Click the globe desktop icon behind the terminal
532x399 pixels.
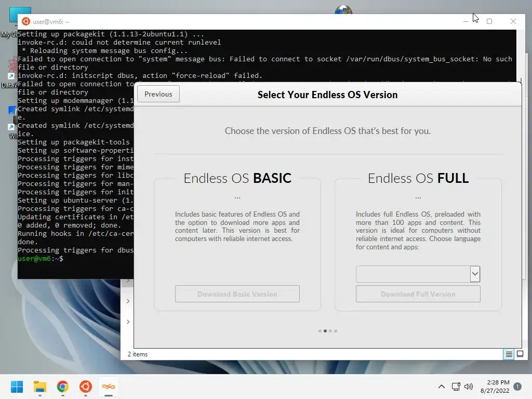[343, 9]
